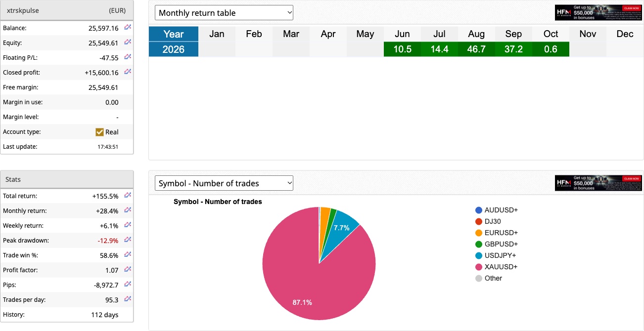Image resolution: width=644 pixels, height=331 pixels.
Task: Open chart icon next to Total return
Action: (x=128, y=195)
